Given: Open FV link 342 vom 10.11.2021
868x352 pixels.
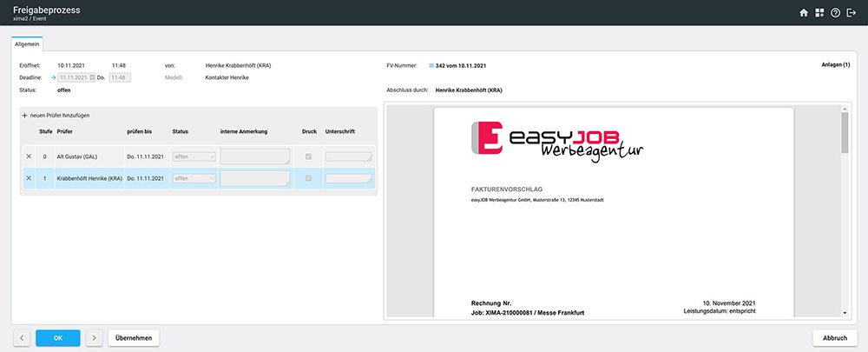Looking at the screenshot, I should point(461,65).
